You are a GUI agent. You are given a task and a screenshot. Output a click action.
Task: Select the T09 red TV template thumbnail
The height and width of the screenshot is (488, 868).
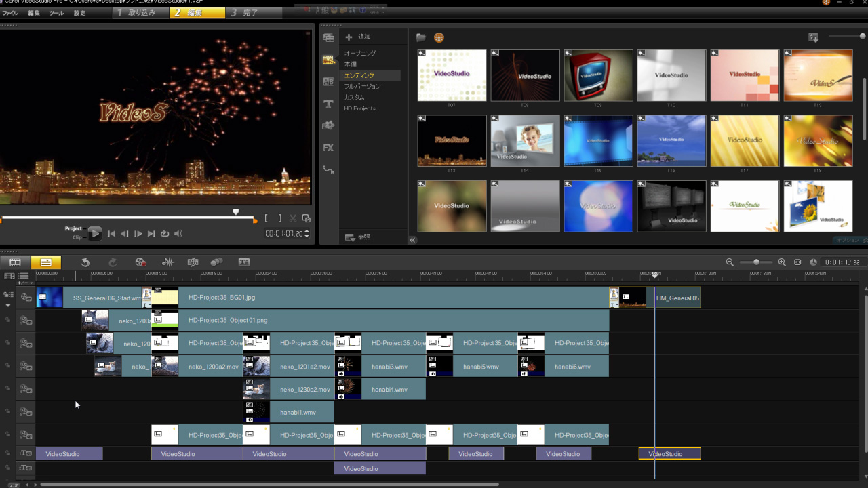coord(598,75)
